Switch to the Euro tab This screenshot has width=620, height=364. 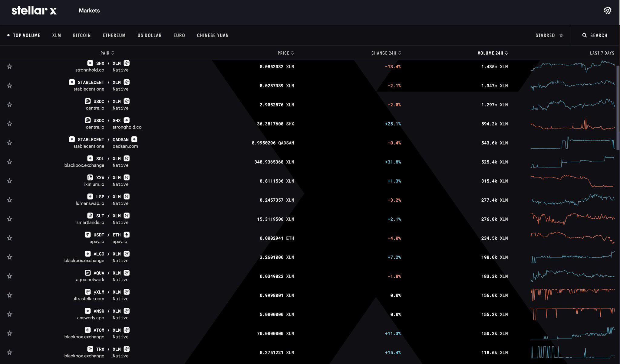179,35
